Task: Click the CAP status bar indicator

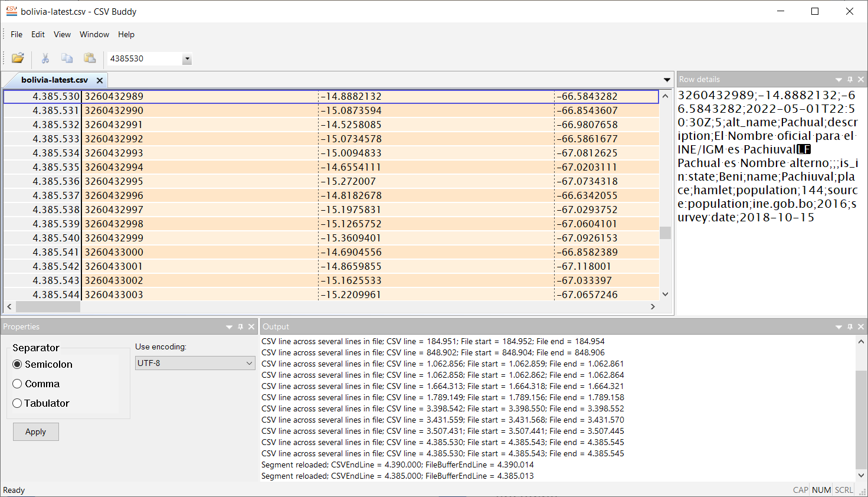Action: click(801, 490)
